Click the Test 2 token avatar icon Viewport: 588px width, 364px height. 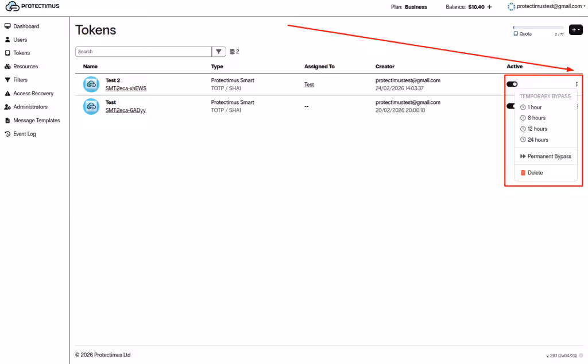click(91, 84)
